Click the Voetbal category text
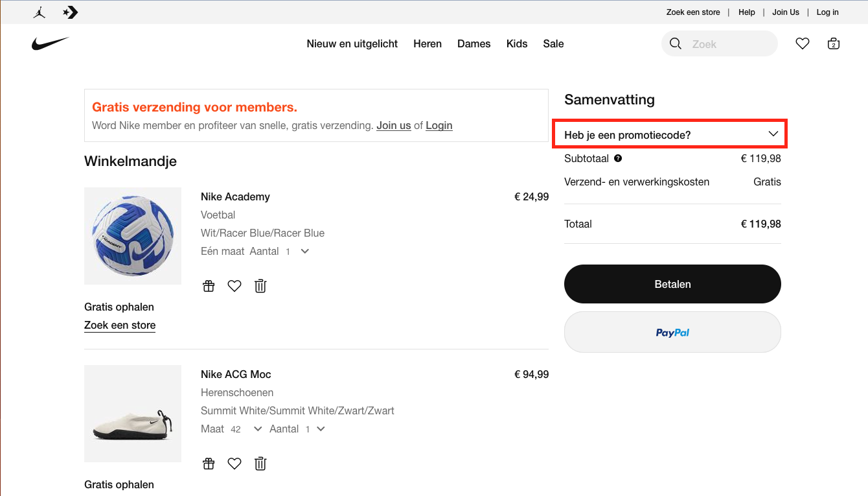This screenshot has height=496, width=868. (x=218, y=215)
